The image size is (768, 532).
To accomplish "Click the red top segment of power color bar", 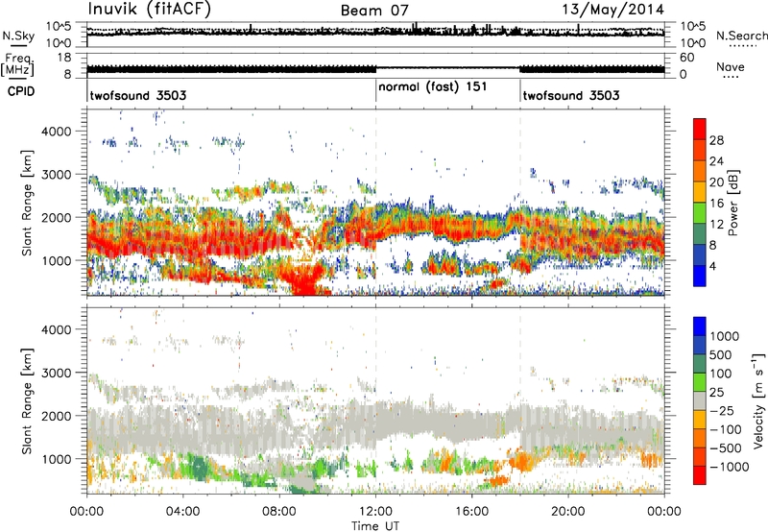I will tap(700, 129).
